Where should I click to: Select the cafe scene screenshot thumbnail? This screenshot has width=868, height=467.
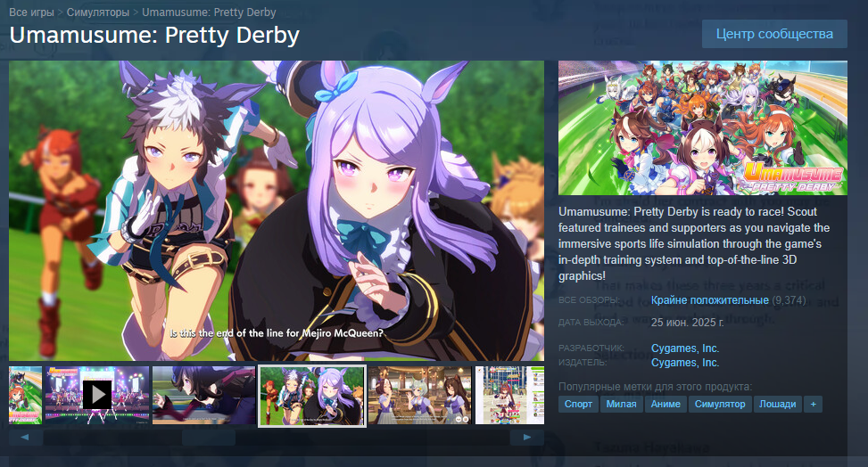tap(419, 395)
